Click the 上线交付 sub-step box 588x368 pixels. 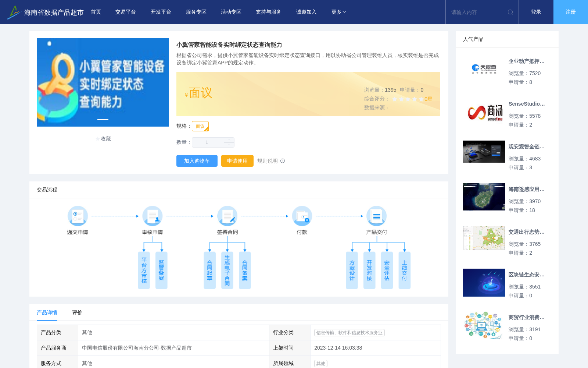[x=404, y=270]
